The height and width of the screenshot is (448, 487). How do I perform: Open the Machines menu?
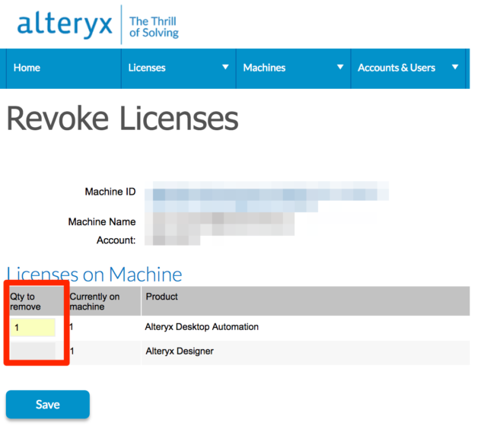[x=264, y=68]
